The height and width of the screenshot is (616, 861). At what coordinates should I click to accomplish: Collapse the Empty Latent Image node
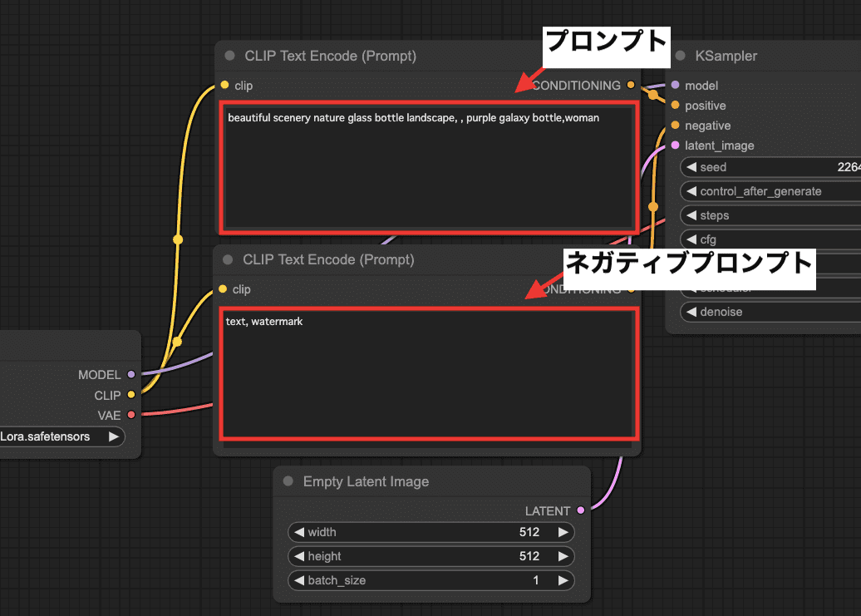(288, 481)
